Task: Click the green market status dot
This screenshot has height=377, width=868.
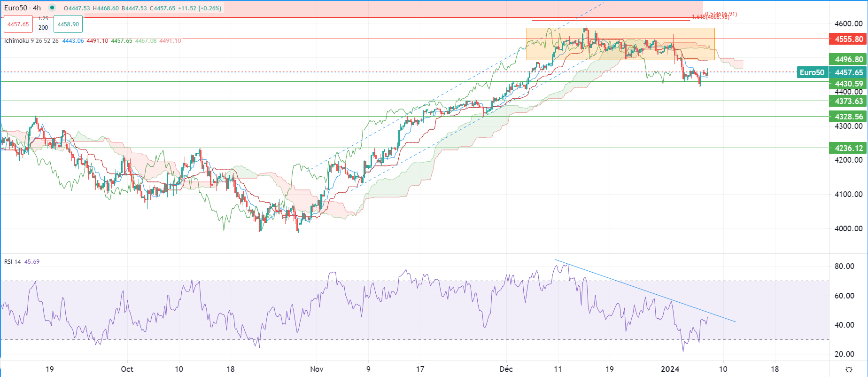Action: click(x=52, y=8)
